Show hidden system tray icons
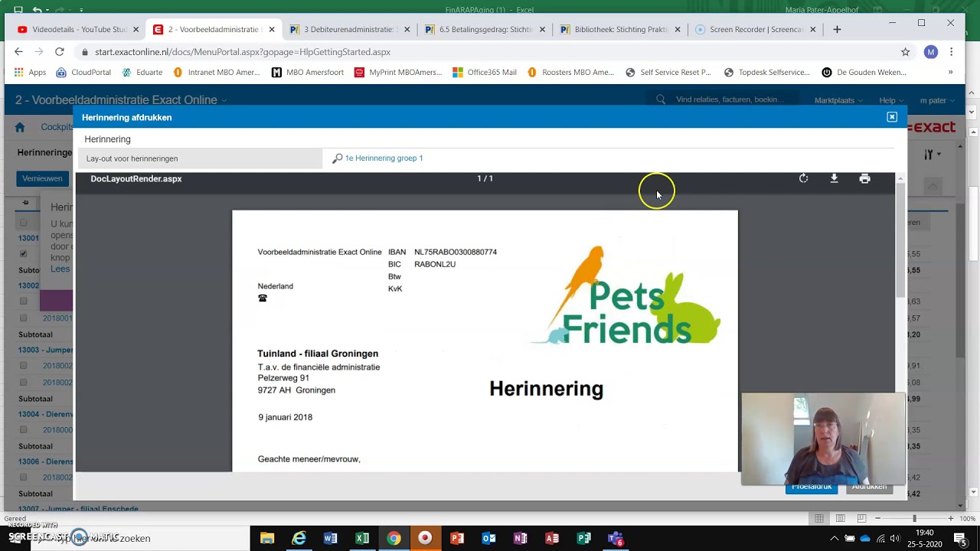 tap(834, 538)
